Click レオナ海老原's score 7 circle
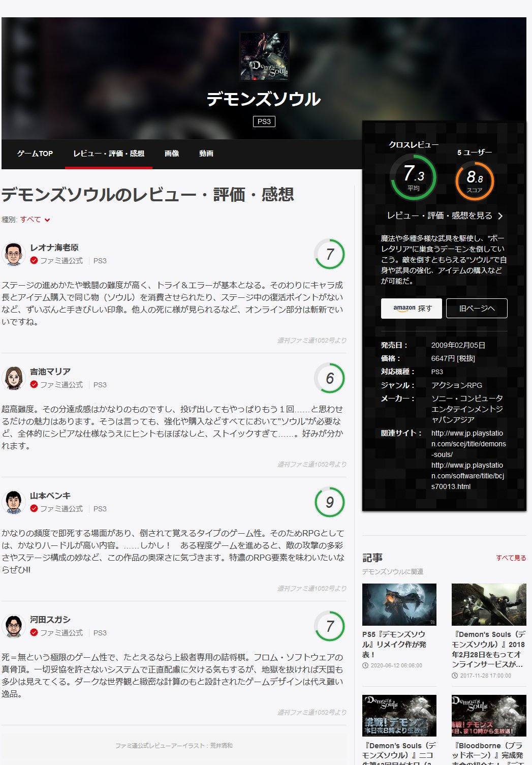The image size is (532, 765). pyautogui.click(x=329, y=254)
